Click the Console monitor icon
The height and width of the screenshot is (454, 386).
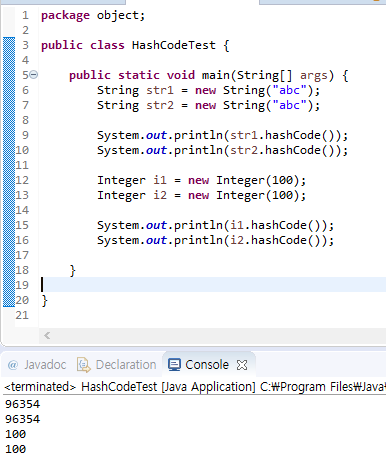pyautogui.click(x=174, y=365)
